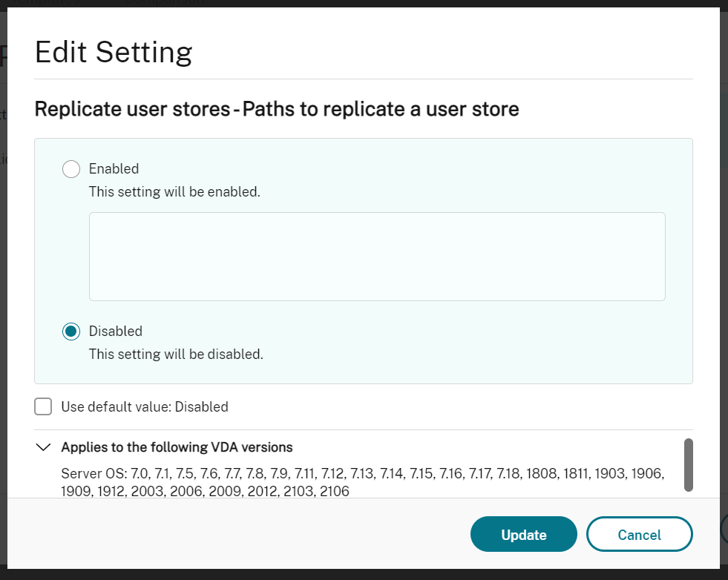Click 'This setting will be enabled.' description
The height and width of the screenshot is (580, 728).
174,192
